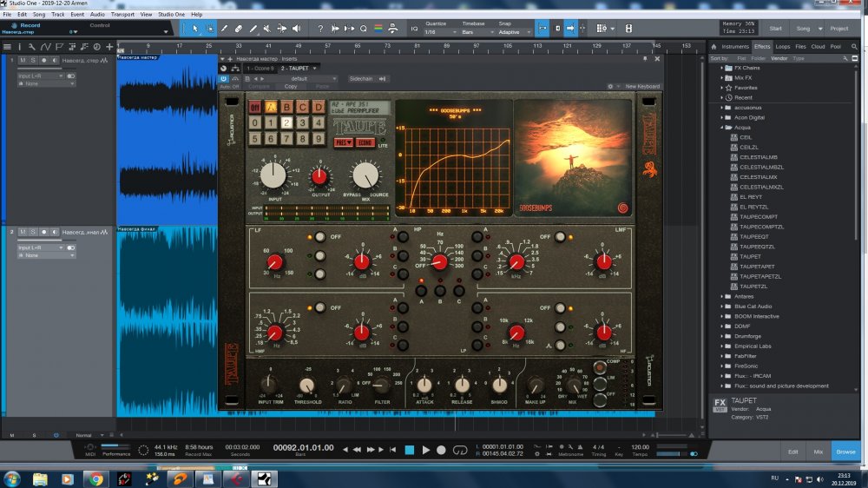Open File Explorer from the taskbar
The height and width of the screenshot is (488, 868).
(x=40, y=479)
